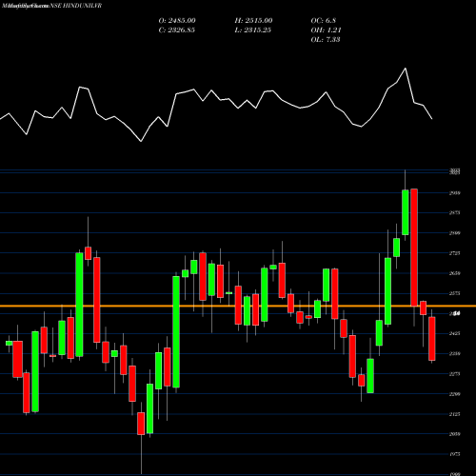Click the OL: 7.33 value

tap(326, 40)
